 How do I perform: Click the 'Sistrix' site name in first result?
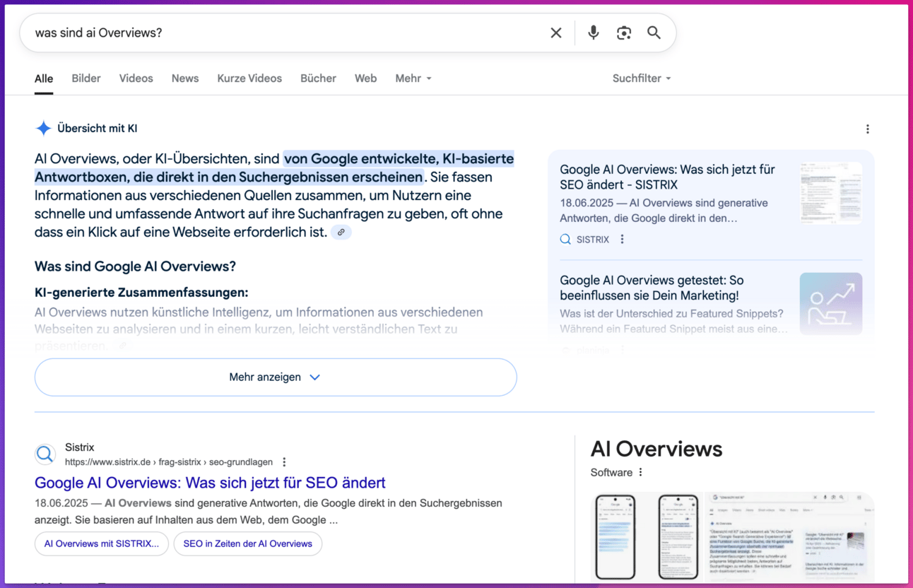[79, 447]
